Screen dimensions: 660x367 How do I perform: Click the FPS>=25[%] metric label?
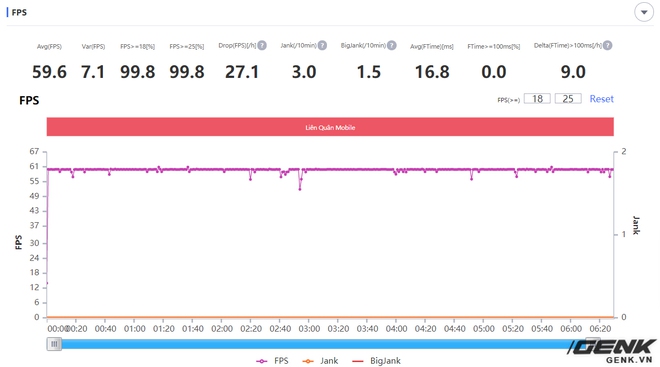coord(186,46)
